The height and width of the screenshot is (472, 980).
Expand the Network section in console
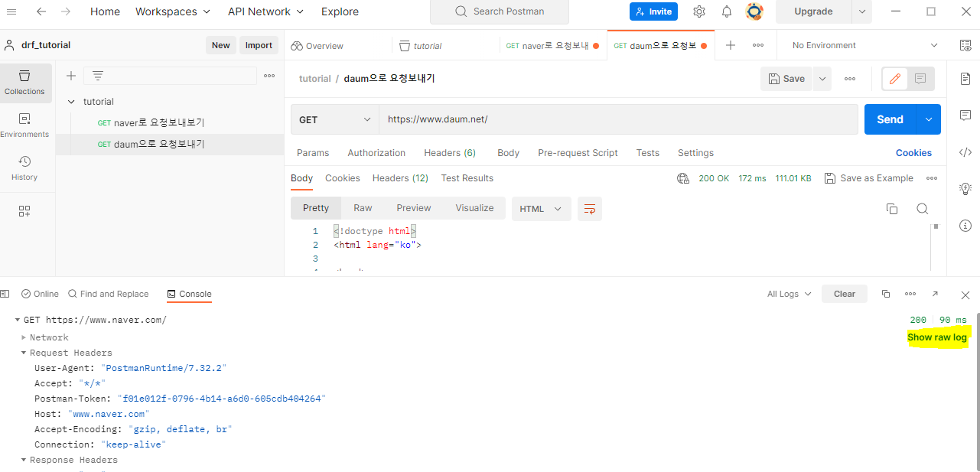(x=24, y=337)
